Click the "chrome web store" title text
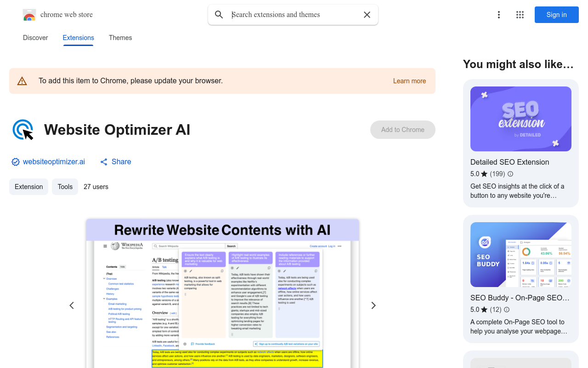Viewport: 588px width, 368px height. click(67, 15)
